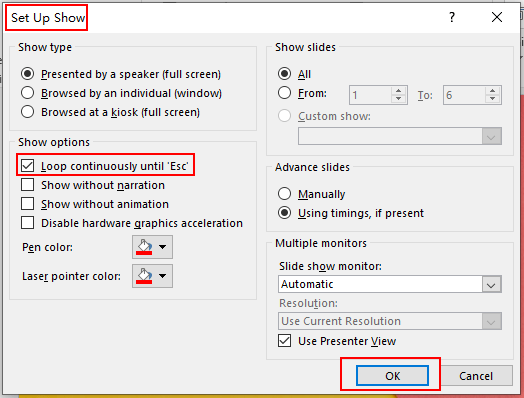Check Disable hardware graphics acceleration
The width and height of the screenshot is (524, 398).
pyautogui.click(x=27, y=223)
